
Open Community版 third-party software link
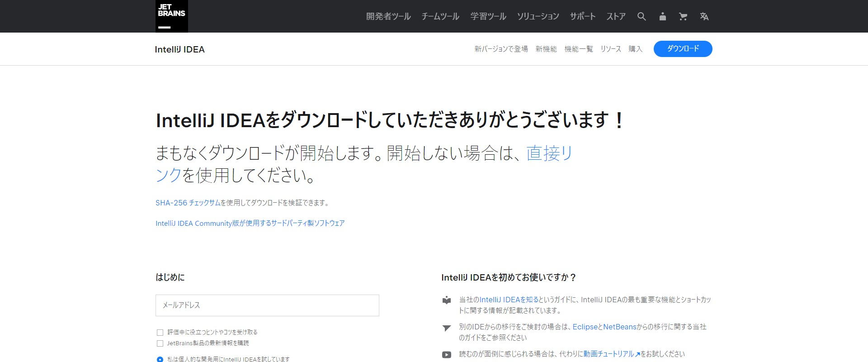pos(250,223)
